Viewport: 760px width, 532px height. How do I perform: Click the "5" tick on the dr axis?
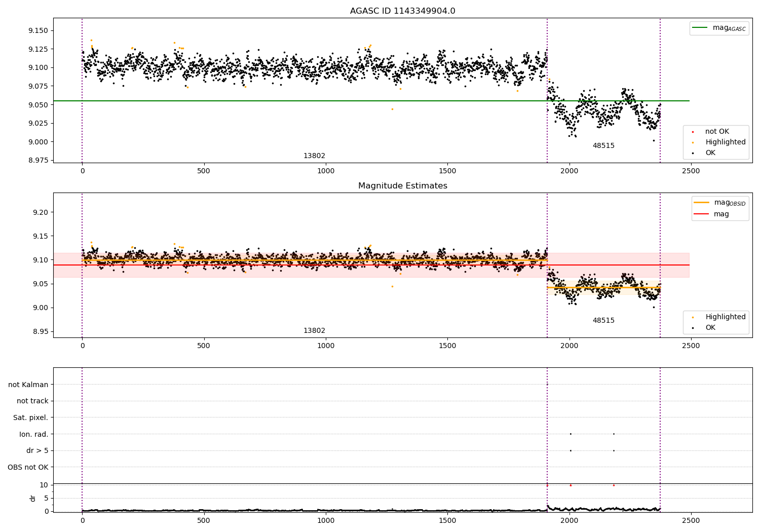(46, 499)
